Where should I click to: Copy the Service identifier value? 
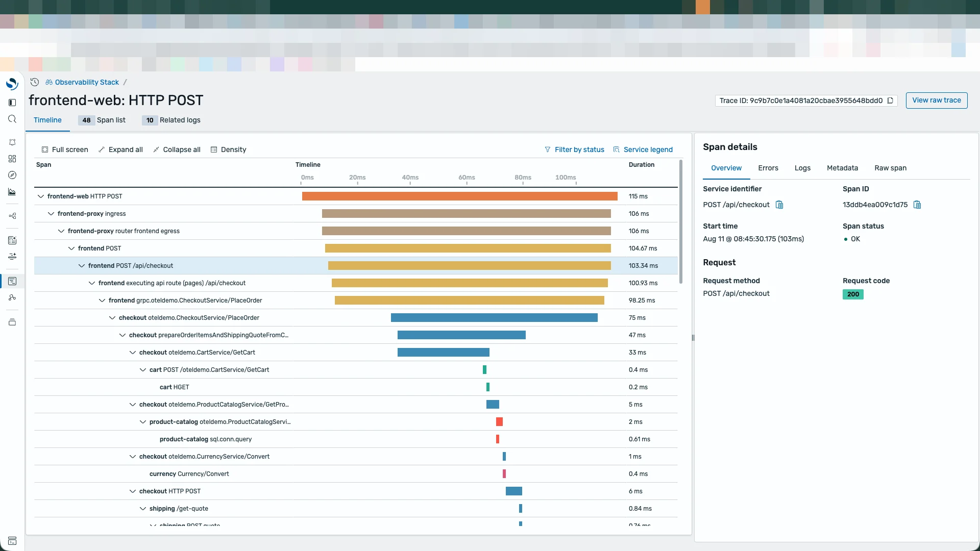point(779,205)
